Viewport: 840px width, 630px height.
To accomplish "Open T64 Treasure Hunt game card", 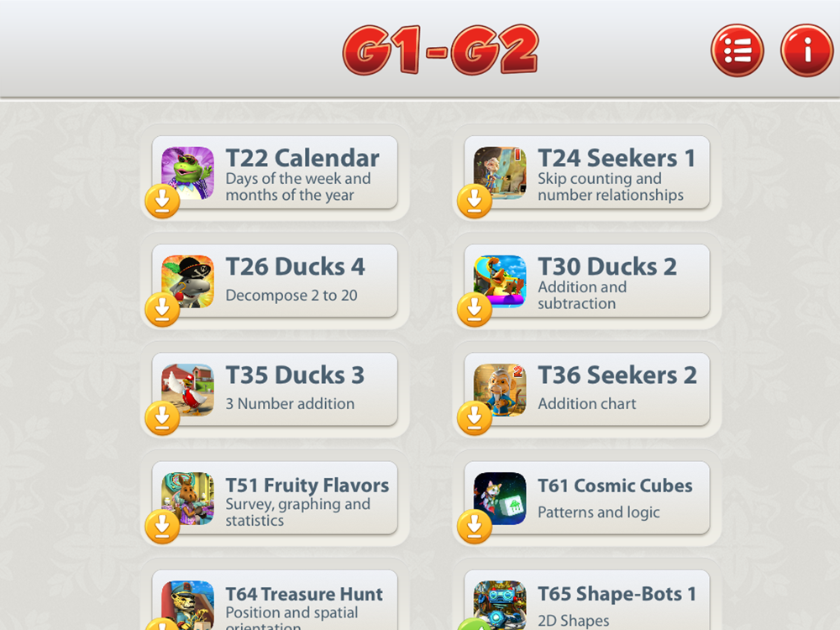I will coord(275,600).
